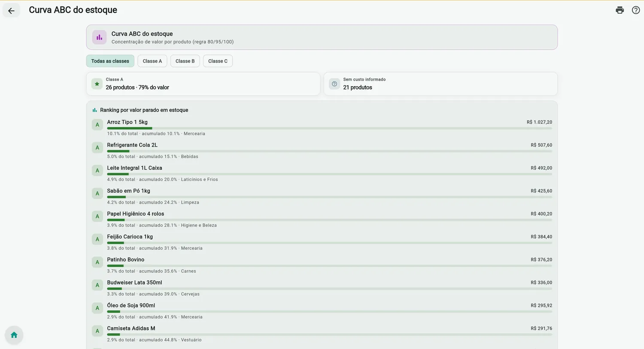
Task: Click the small chart icon beside Ranking heading
Action: point(94,110)
